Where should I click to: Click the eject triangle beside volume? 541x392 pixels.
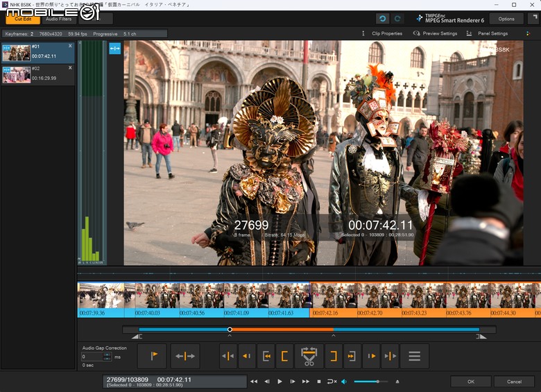coord(397,382)
